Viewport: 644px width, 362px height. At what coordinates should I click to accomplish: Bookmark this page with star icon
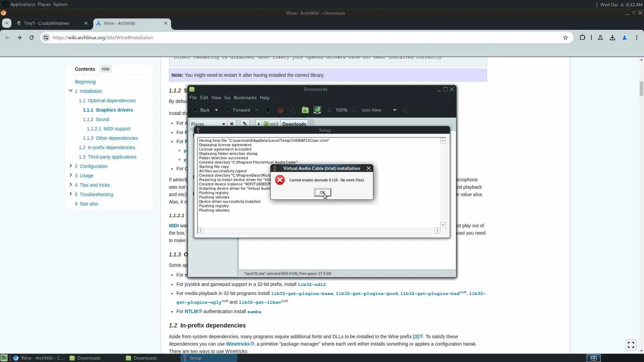point(566,38)
